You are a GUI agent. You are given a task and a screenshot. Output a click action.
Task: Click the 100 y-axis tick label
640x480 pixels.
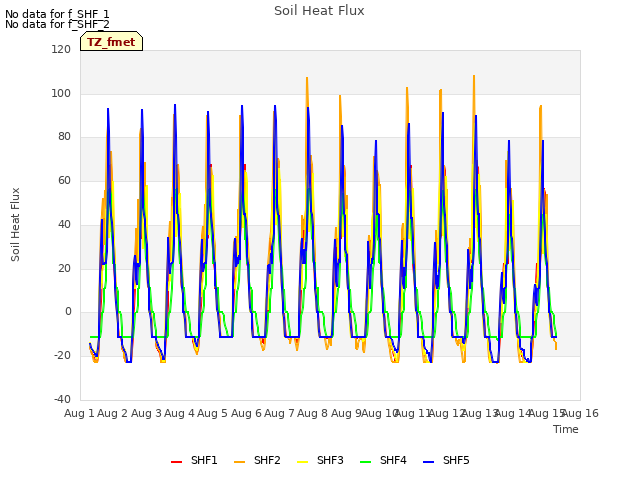pyautogui.click(x=61, y=93)
